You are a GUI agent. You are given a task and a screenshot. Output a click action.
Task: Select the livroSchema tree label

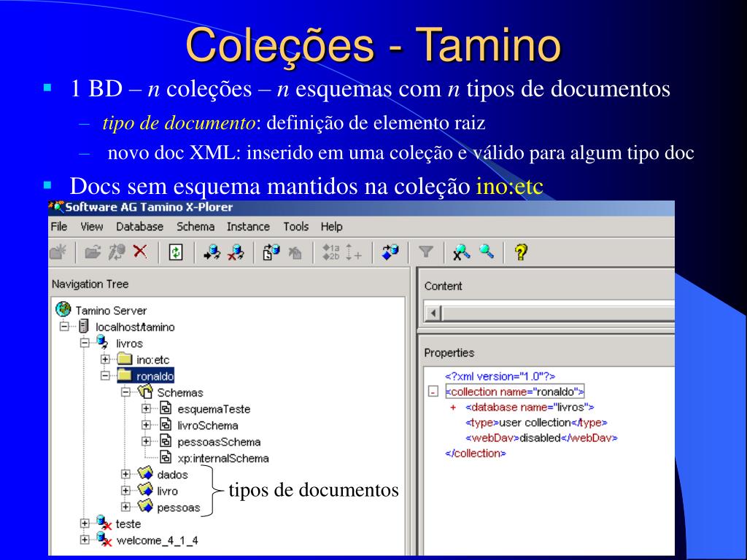click(x=208, y=425)
